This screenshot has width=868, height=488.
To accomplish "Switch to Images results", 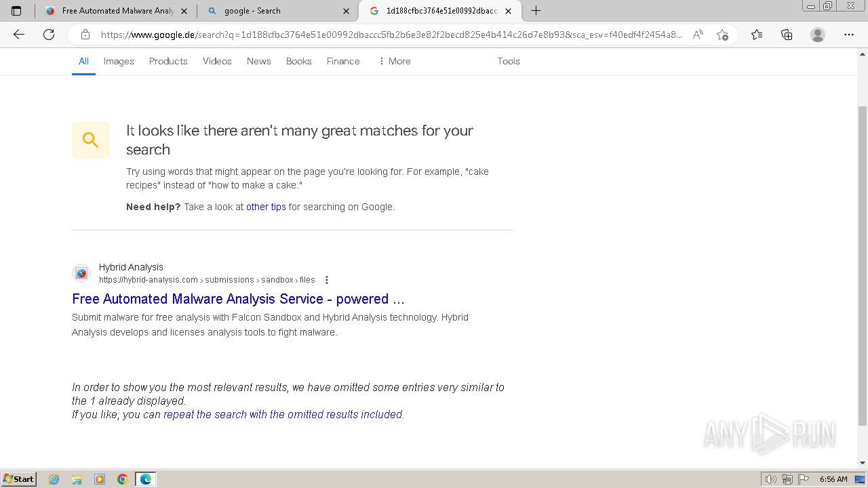I will 119,61.
